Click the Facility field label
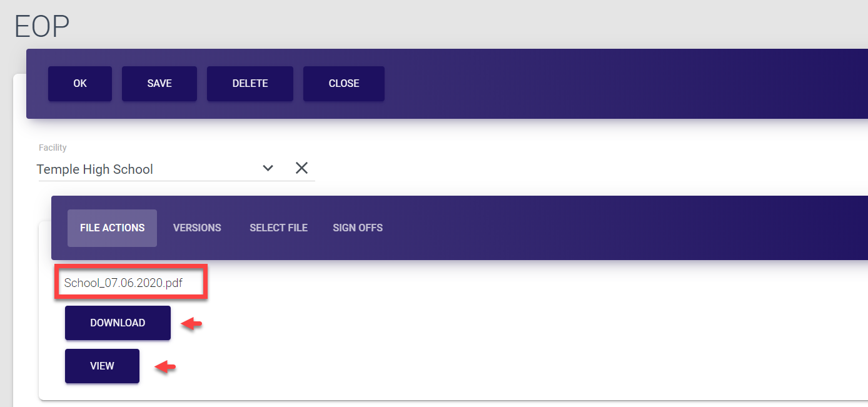 53,148
